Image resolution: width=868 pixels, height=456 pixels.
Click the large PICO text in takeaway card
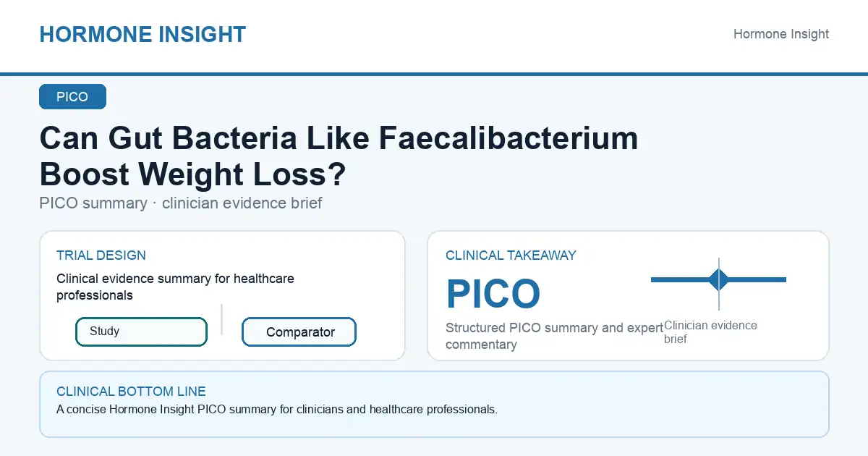tap(493, 294)
